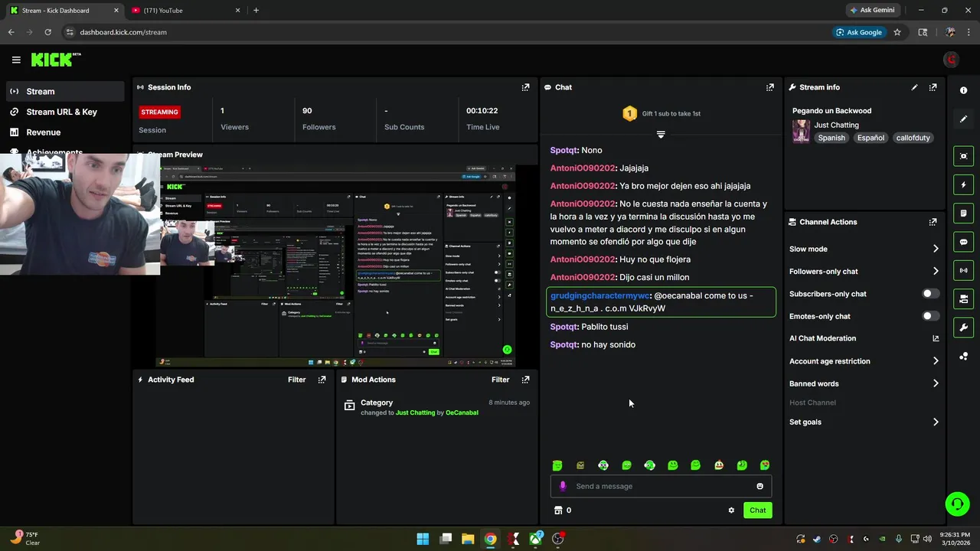
Task: Click the purple microphone icon in message box
Action: coord(563,486)
